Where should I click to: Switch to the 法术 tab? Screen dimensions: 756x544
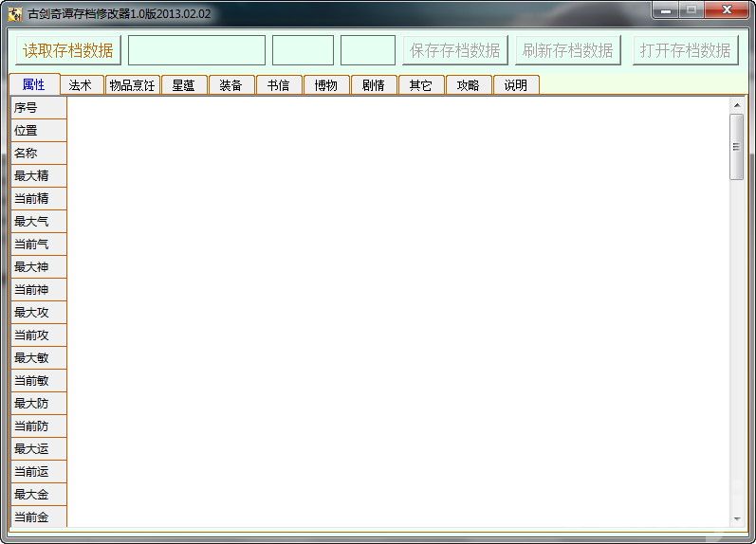81,85
